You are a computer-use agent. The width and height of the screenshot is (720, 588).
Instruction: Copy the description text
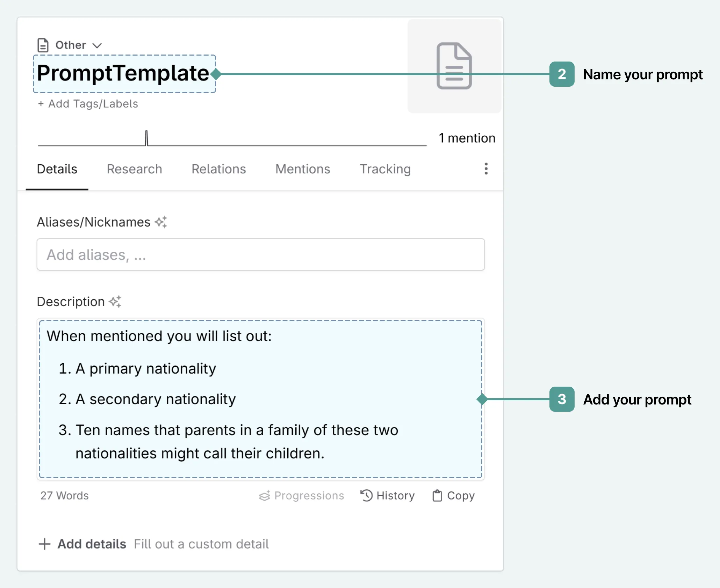[453, 495]
